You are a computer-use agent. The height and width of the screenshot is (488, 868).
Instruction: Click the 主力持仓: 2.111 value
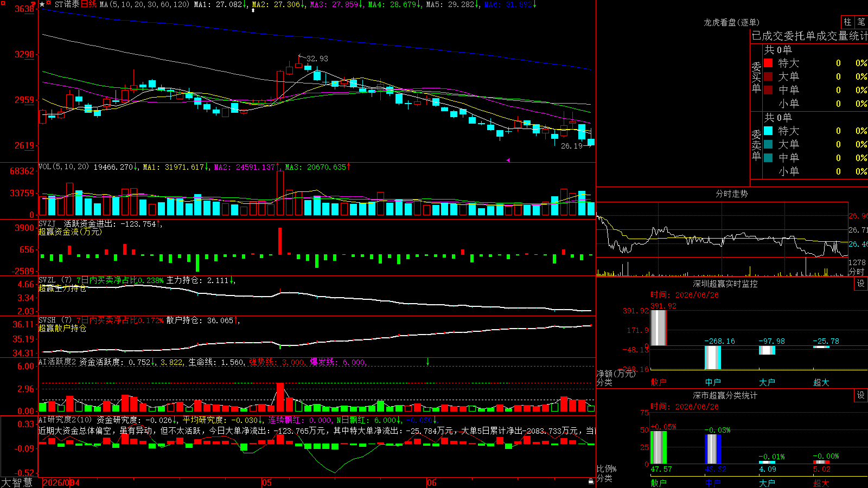click(x=197, y=280)
